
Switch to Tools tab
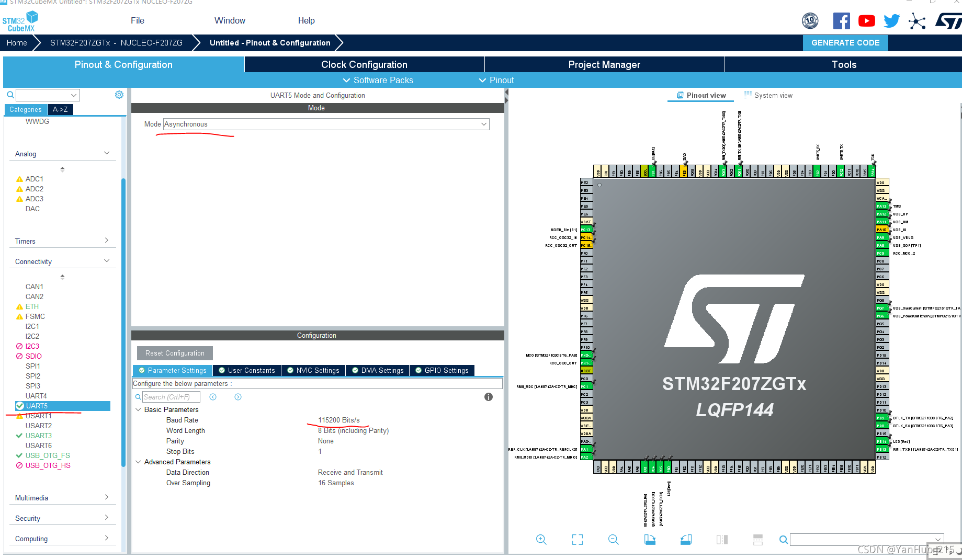tap(844, 64)
